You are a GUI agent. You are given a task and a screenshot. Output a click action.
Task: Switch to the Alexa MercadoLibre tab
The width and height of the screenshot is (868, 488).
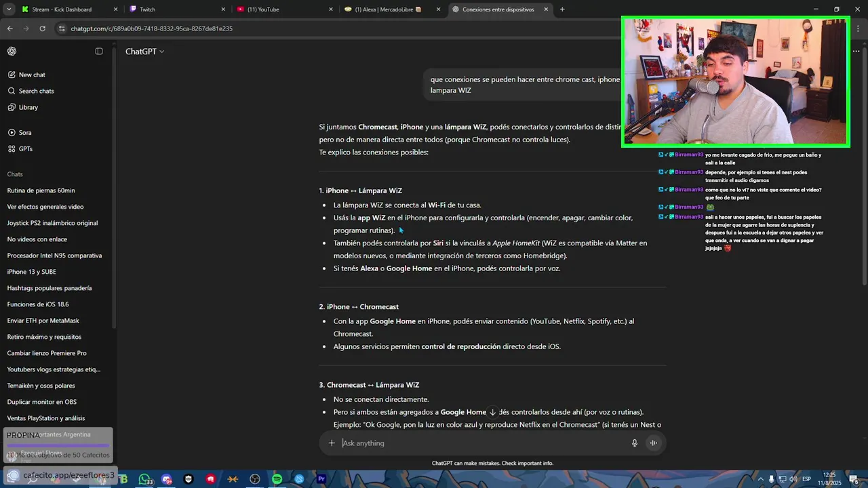392,9
